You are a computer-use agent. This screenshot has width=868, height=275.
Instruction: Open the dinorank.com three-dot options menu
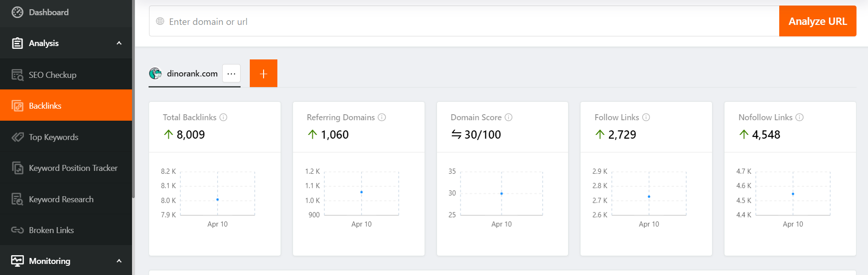pos(231,74)
